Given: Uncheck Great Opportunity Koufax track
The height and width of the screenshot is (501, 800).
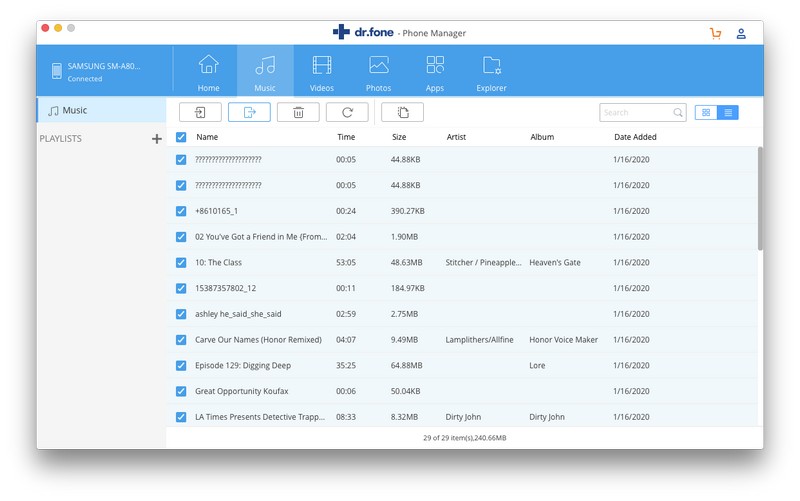Looking at the screenshot, I should click(x=181, y=391).
